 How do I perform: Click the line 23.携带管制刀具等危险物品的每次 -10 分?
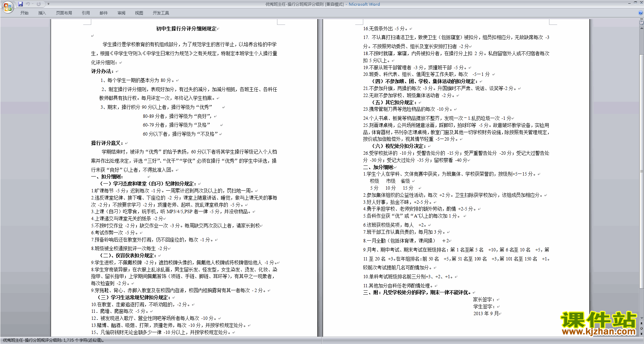[408, 109]
